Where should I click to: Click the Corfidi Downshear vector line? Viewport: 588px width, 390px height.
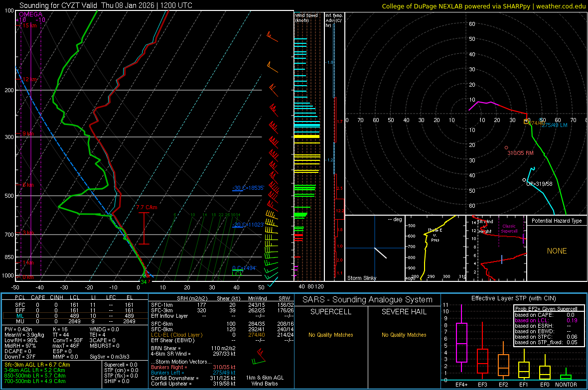pos(193,379)
